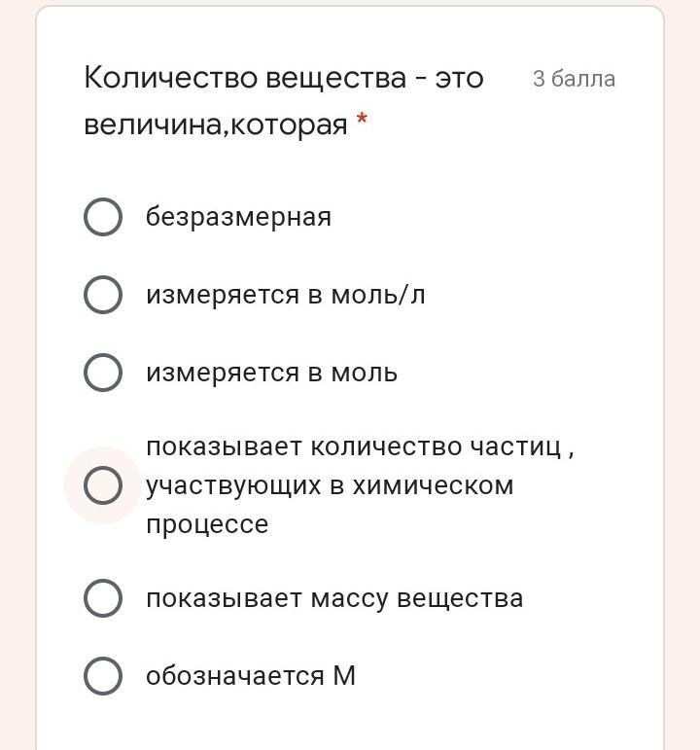
Task: Choose the "измеряется в моль/л" radio circle
Action: pyautogui.click(x=103, y=295)
